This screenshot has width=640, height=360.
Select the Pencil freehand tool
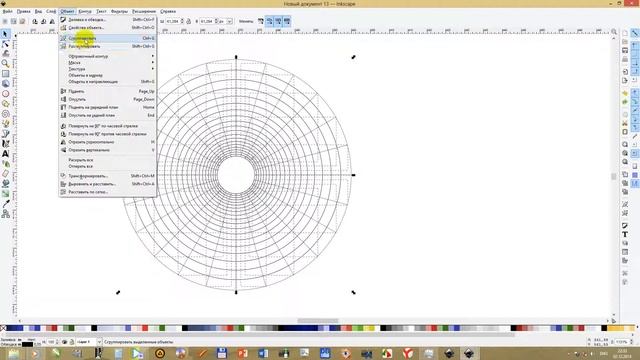(x=5, y=124)
